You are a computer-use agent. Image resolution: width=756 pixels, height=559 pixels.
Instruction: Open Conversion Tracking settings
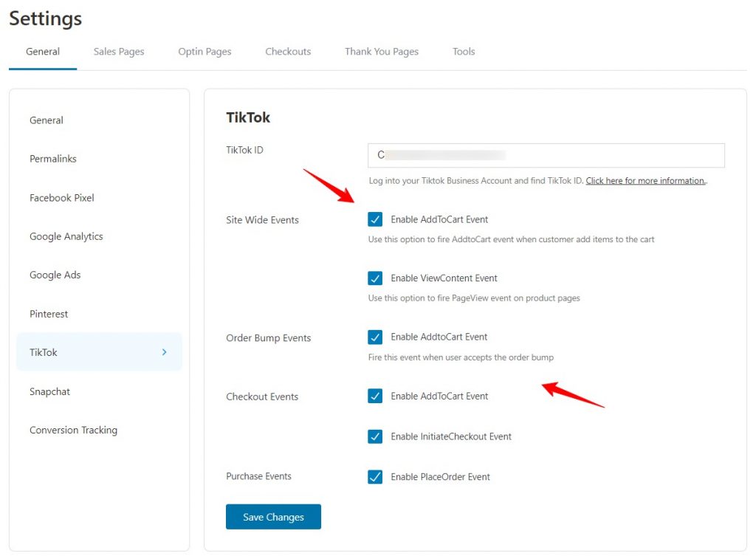tap(100, 431)
